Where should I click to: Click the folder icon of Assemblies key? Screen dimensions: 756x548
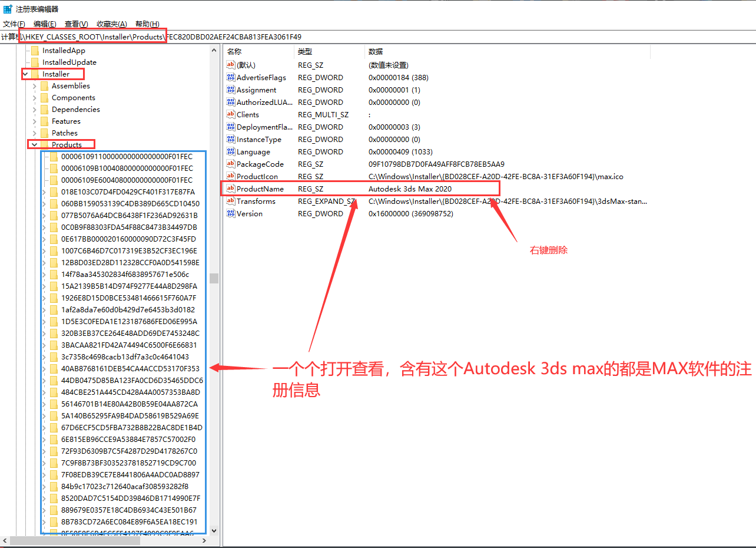(x=44, y=85)
